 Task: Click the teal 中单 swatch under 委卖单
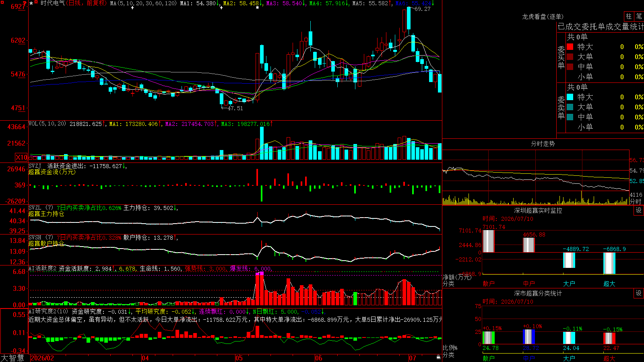570,117
